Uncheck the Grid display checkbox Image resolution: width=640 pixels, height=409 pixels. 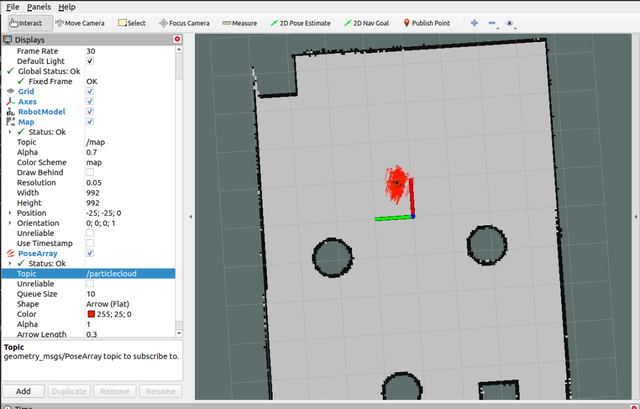click(90, 91)
